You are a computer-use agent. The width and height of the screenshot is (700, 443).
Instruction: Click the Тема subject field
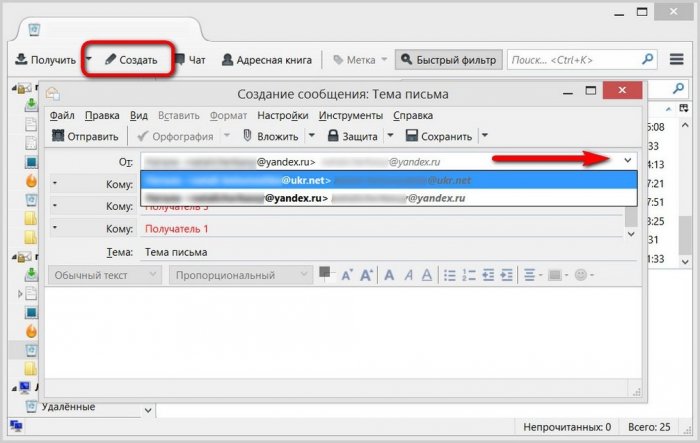[x=380, y=252]
